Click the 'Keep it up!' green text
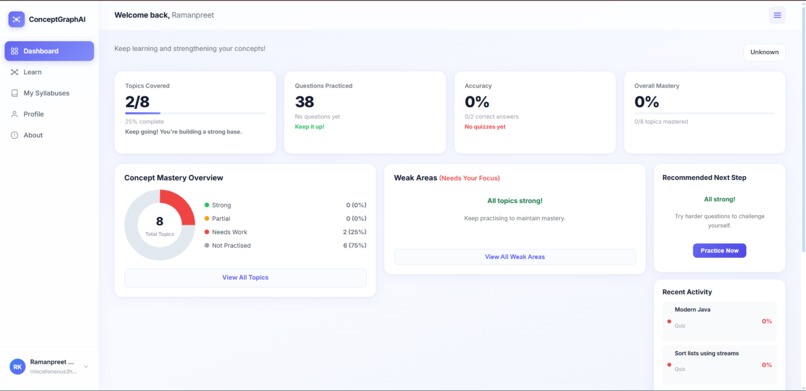Image resolution: width=806 pixels, height=391 pixels. click(309, 127)
